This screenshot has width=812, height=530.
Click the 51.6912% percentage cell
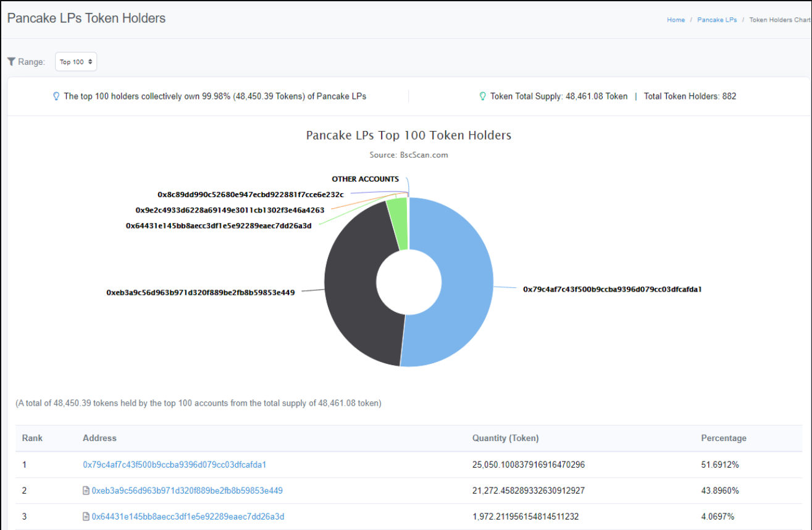click(x=720, y=465)
